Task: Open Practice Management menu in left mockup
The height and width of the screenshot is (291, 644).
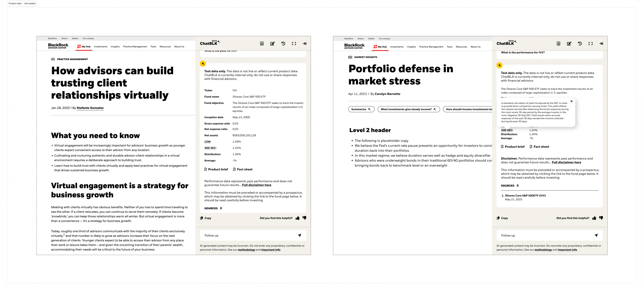Action: click(x=135, y=47)
